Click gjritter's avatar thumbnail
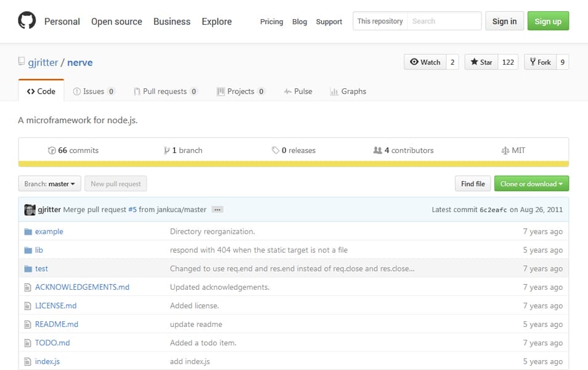588x370 pixels. 30,210
